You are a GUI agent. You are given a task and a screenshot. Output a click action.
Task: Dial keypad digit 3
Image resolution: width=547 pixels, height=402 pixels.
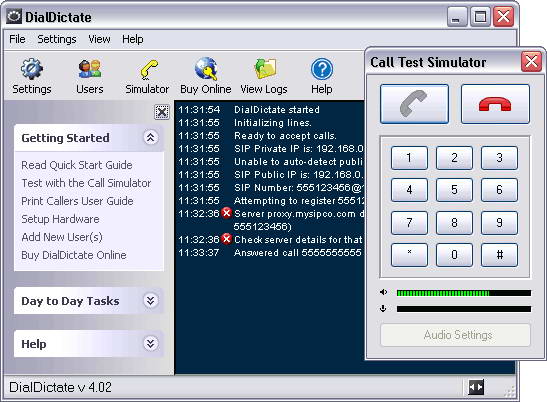point(499,158)
